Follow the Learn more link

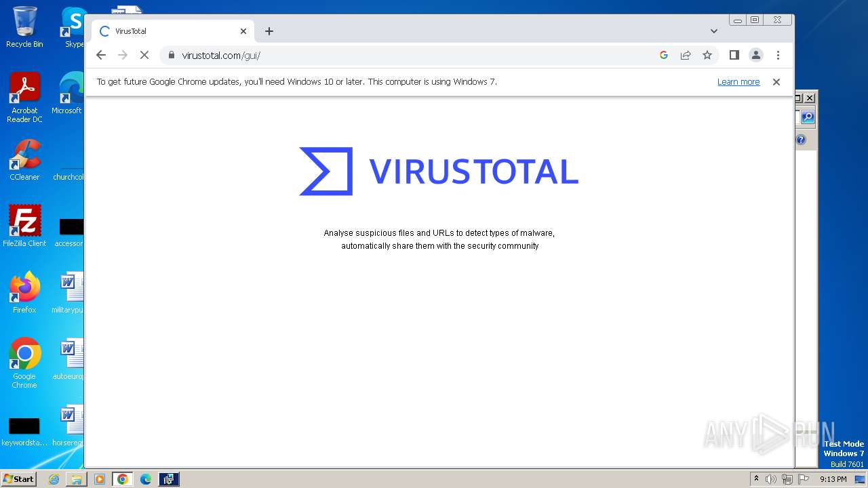[x=738, y=82]
